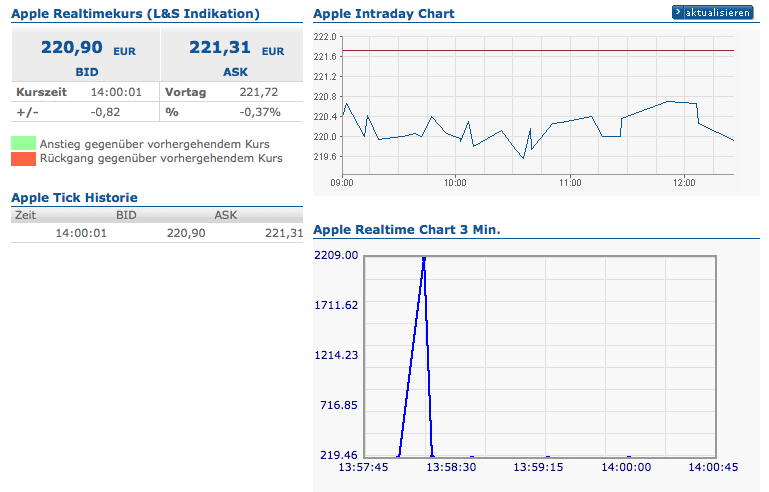Screen dimensions: 769x492
Task: Click the Kurszeit value 14:00:01
Action: coord(116,92)
